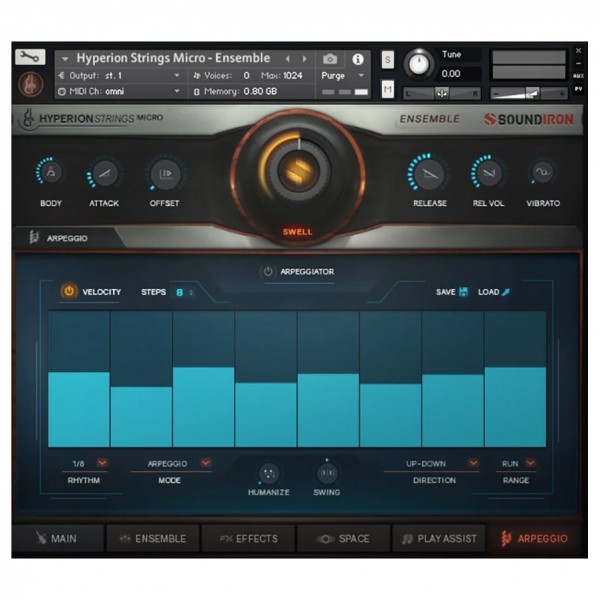
Task: Click the first velocity step bar
Action: tap(79, 379)
